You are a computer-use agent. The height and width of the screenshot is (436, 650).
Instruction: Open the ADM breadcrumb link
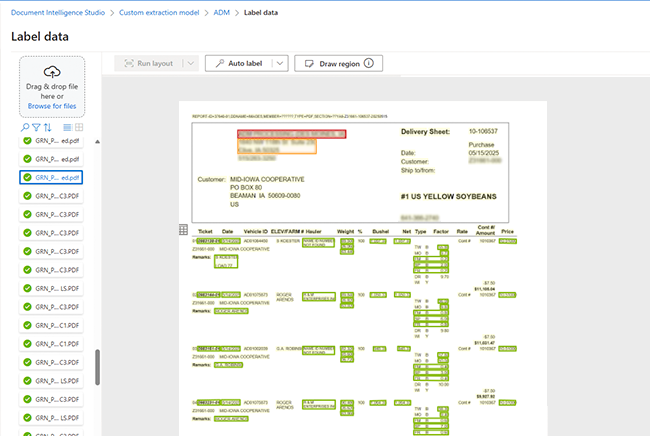[x=221, y=12]
